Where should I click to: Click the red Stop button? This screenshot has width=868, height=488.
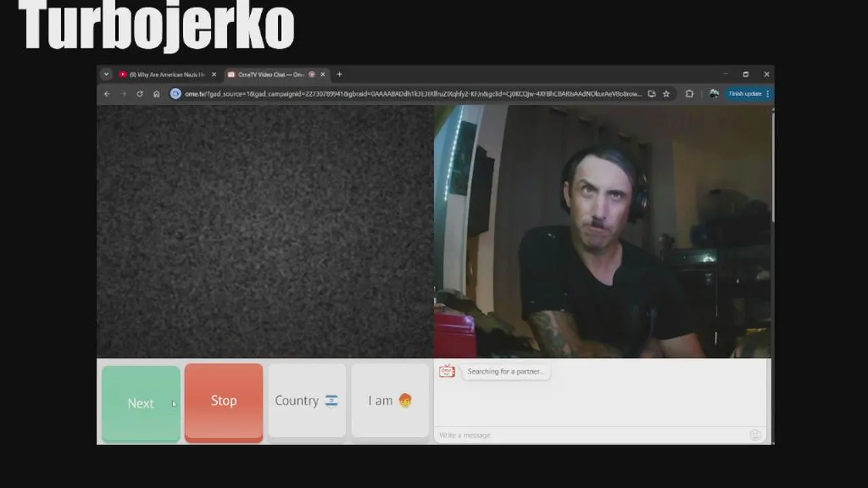[224, 403]
